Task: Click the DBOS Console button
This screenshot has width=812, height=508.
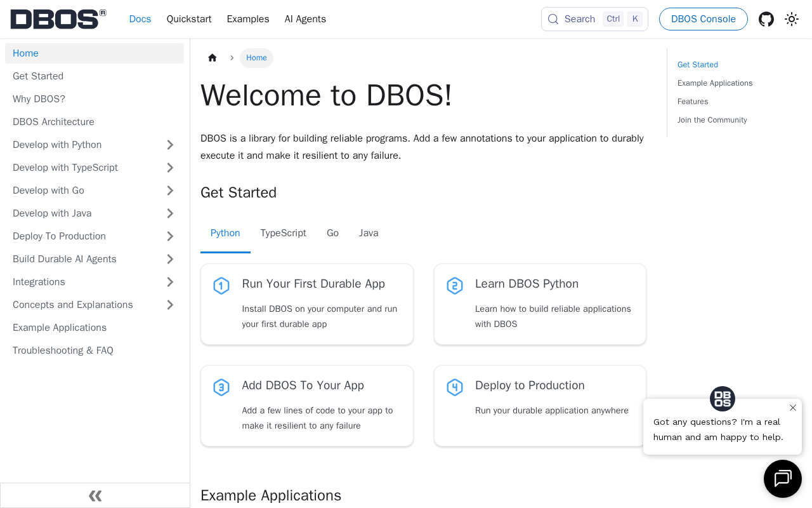Action: (704, 19)
